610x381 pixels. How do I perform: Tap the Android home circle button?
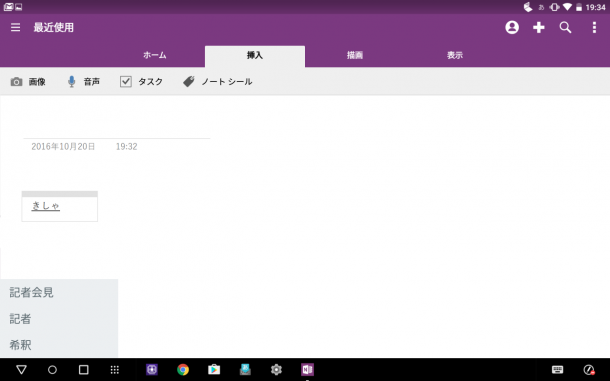(x=52, y=370)
